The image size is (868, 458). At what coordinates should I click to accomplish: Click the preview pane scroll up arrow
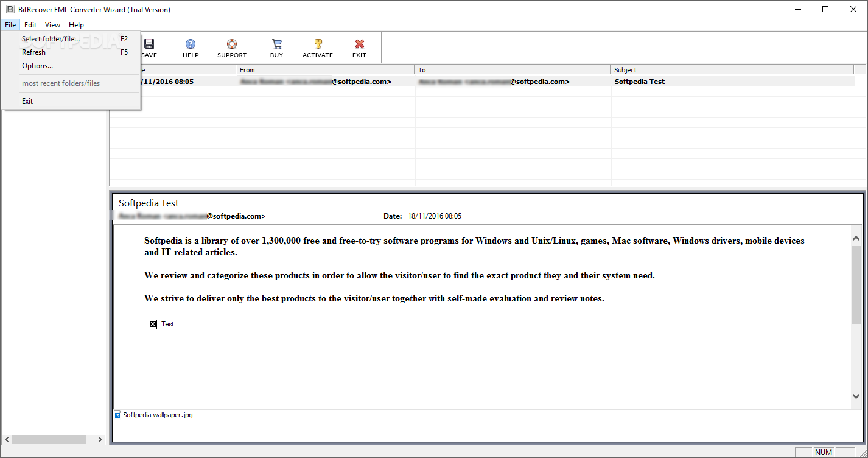(x=856, y=238)
